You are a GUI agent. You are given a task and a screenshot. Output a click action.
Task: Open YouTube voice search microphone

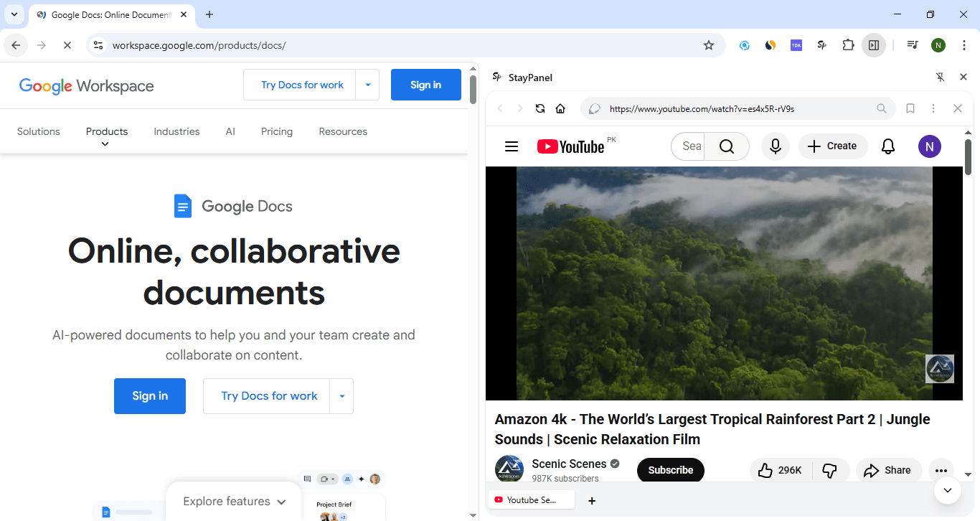coord(775,146)
